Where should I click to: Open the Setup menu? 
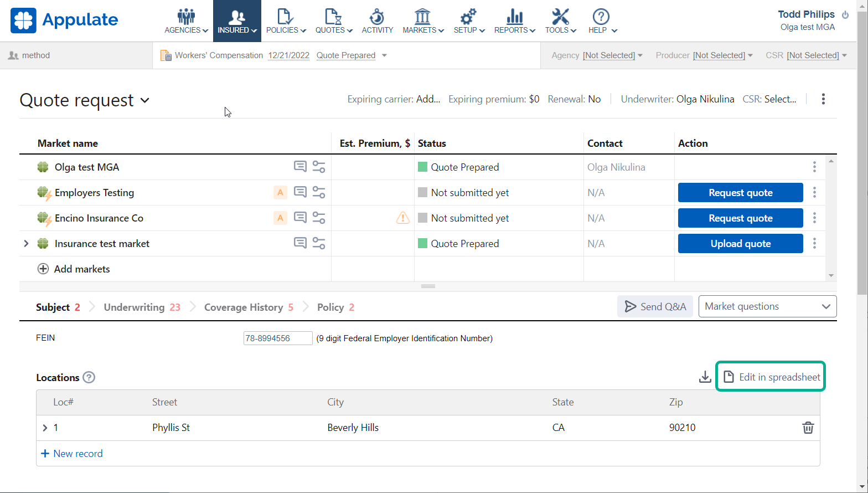(469, 21)
